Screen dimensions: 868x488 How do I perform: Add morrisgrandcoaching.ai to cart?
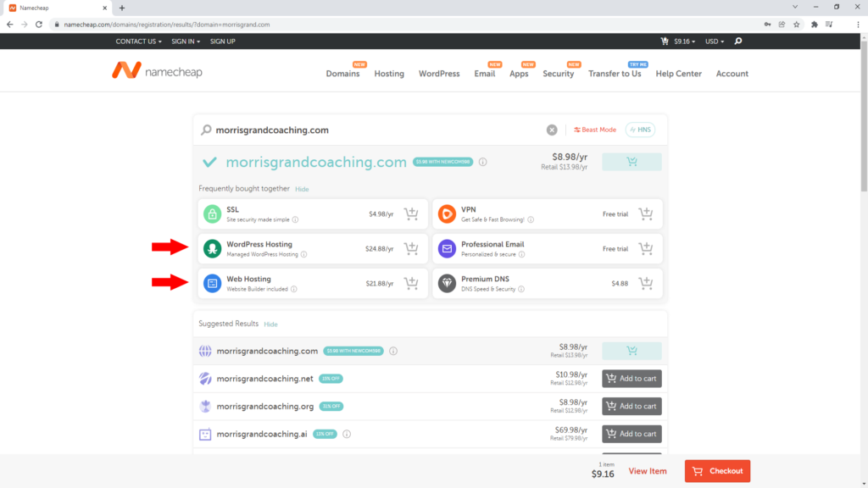(x=632, y=435)
